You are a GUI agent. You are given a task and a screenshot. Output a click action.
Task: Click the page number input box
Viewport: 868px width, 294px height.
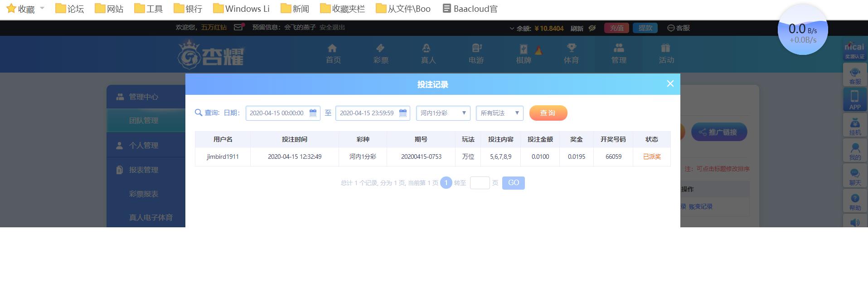click(x=480, y=183)
